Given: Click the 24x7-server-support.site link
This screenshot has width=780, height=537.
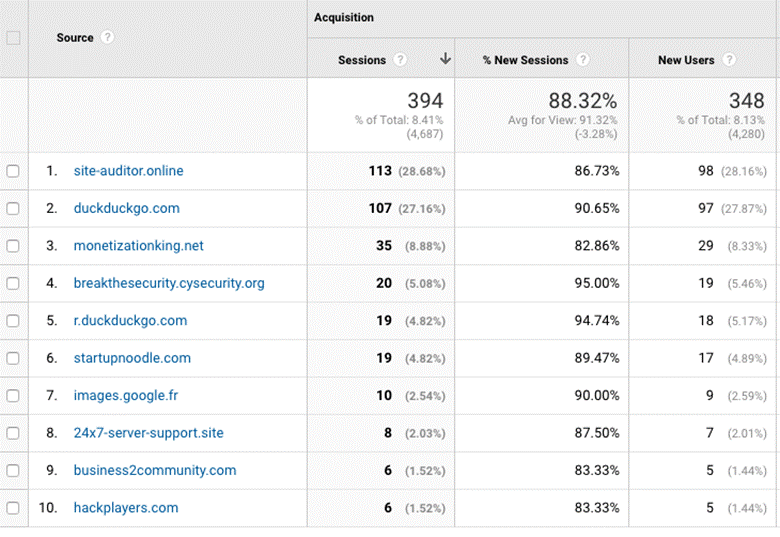Looking at the screenshot, I should tap(148, 433).
